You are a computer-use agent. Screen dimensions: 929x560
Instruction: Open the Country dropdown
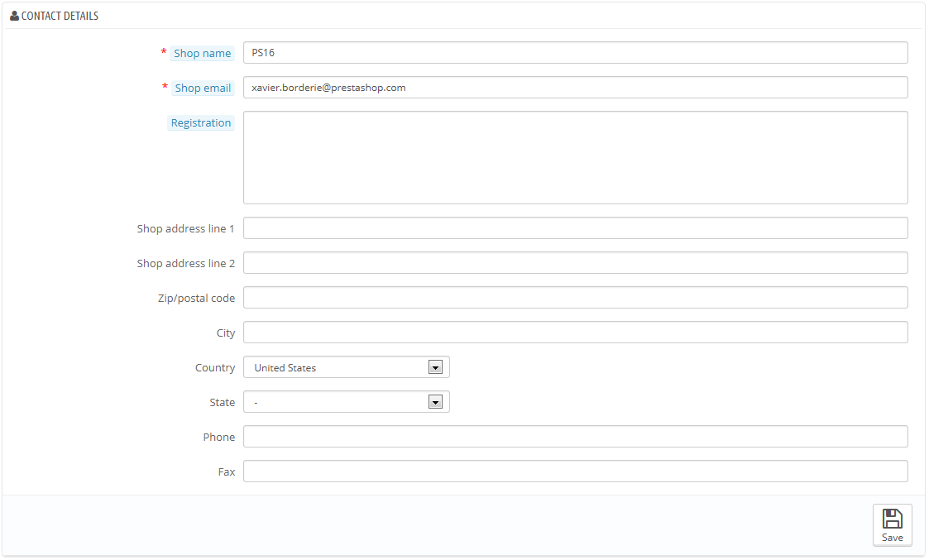click(347, 367)
